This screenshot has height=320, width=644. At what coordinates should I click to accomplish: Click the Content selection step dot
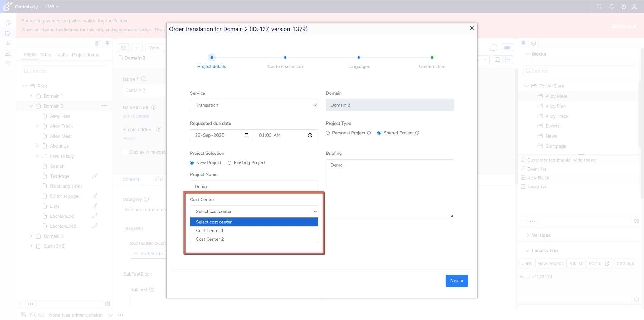(285, 58)
